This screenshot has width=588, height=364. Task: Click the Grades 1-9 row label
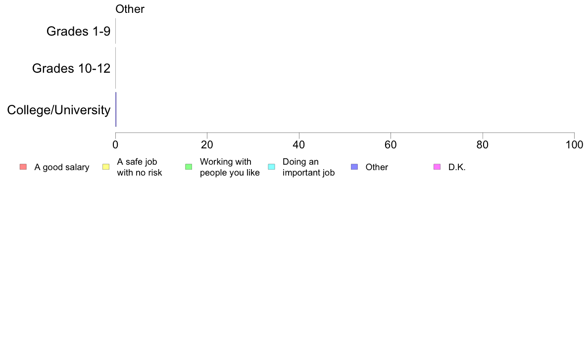(x=78, y=31)
